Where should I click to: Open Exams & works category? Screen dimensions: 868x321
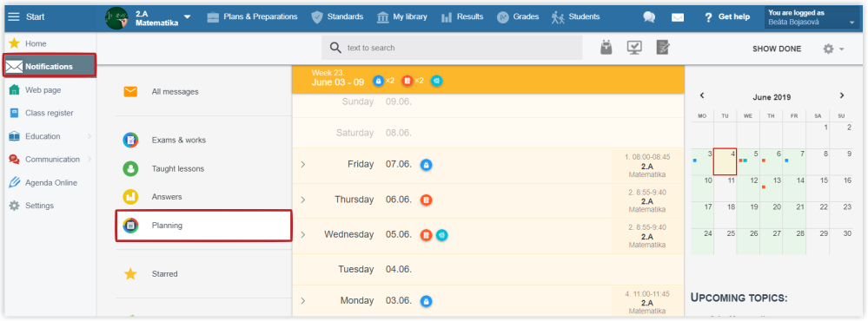tap(178, 141)
